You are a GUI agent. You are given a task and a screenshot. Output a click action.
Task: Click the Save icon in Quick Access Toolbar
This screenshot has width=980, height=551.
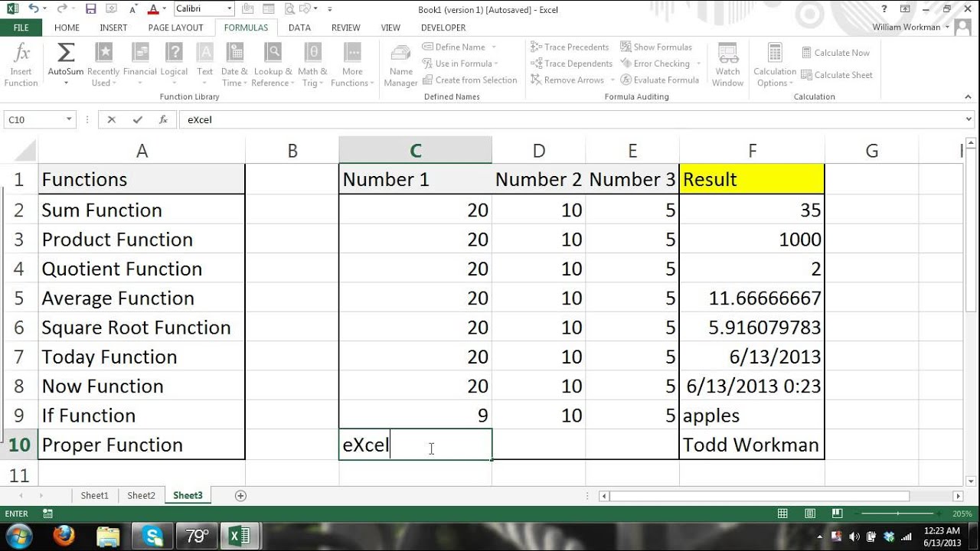(x=90, y=9)
